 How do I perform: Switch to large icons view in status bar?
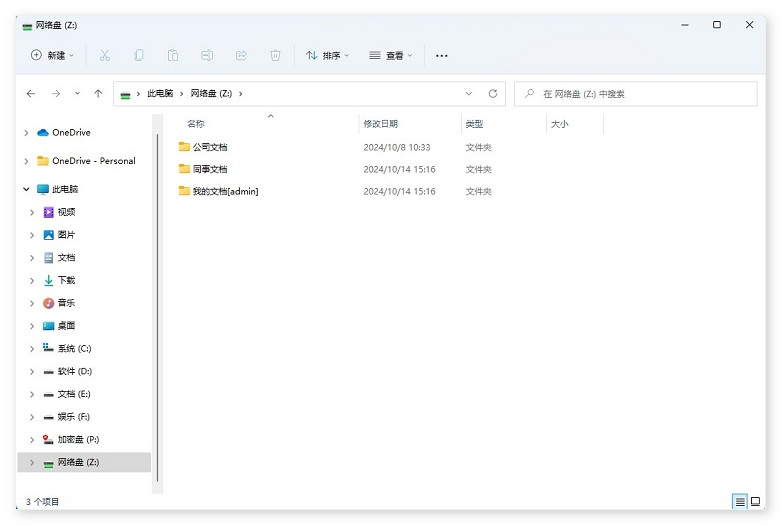[x=756, y=502]
